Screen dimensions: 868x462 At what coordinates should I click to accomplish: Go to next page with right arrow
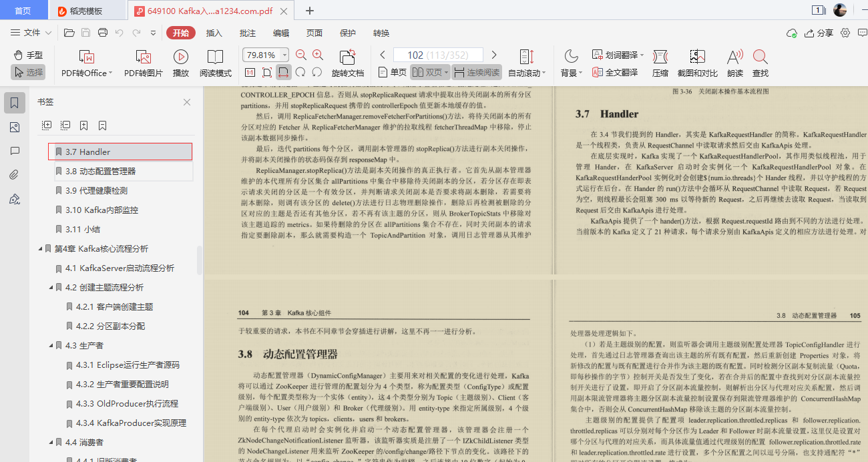tap(494, 54)
